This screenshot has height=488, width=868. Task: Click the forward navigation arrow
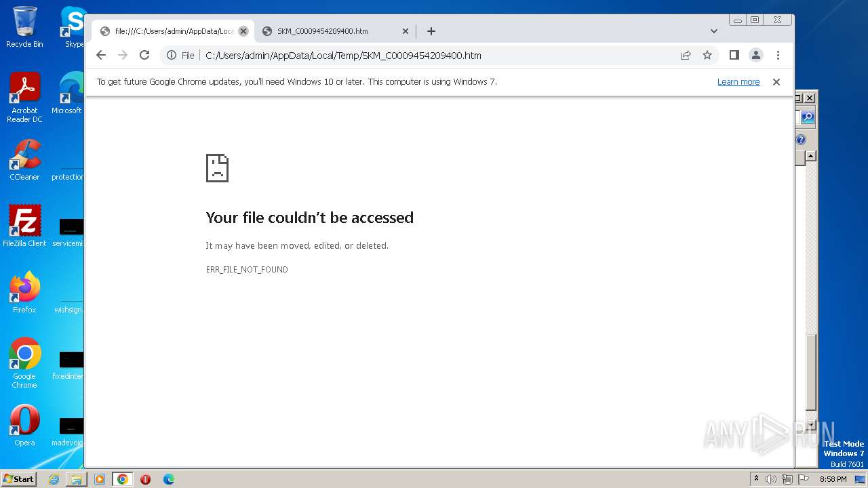(123, 55)
